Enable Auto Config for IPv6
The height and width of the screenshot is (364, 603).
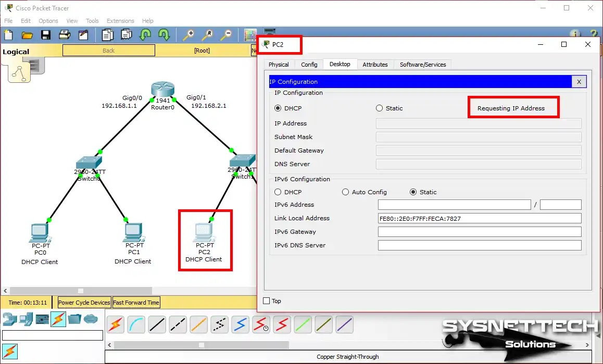click(x=345, y=192)
